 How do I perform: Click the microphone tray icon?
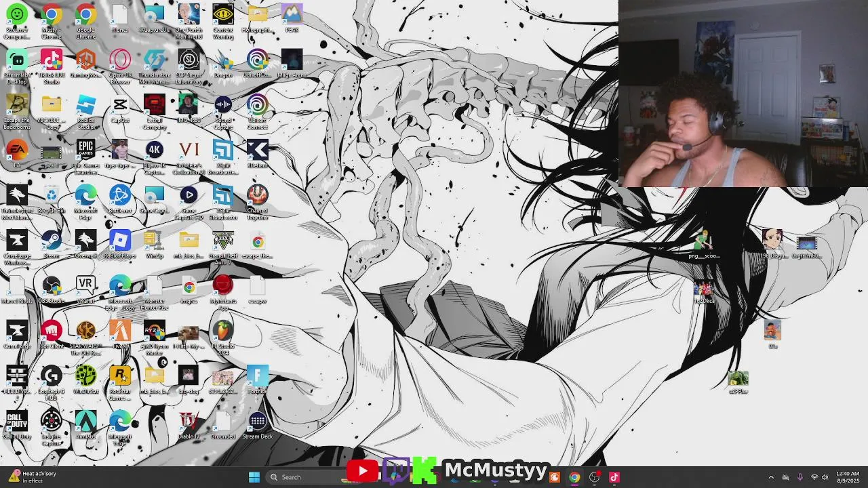tap(800, 477)
